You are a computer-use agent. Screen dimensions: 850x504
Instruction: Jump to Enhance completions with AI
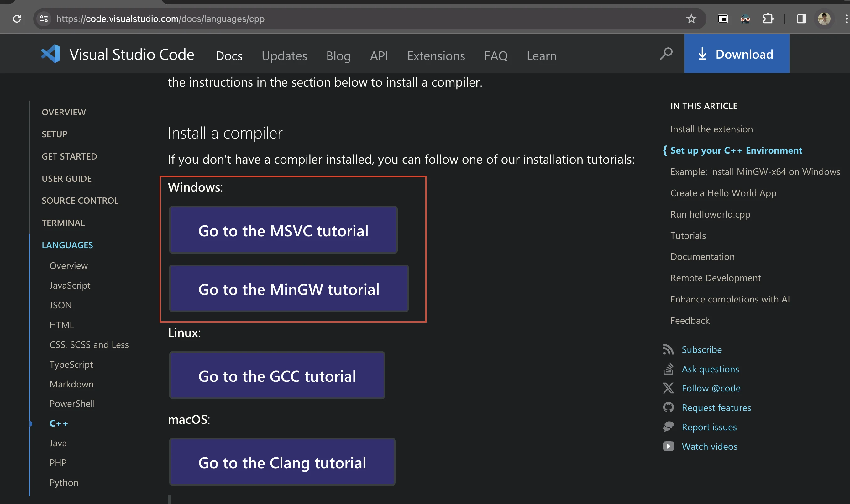pyautogui.click(x=730, y=299)
